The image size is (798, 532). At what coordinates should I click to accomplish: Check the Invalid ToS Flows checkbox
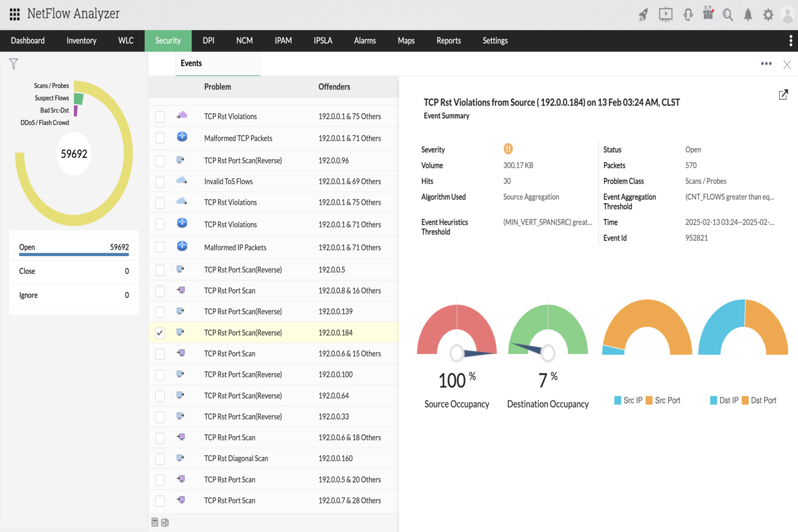click(160, 182)
